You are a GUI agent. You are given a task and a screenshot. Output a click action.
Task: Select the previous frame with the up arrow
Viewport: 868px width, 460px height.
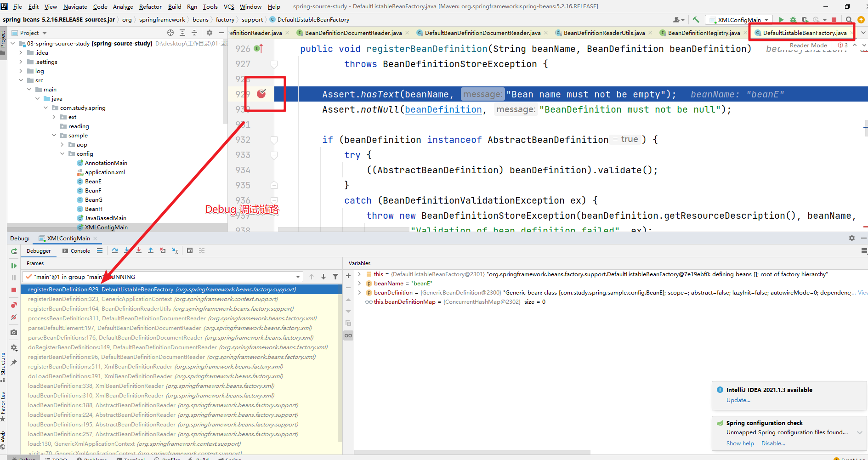[x=312, y=277]
